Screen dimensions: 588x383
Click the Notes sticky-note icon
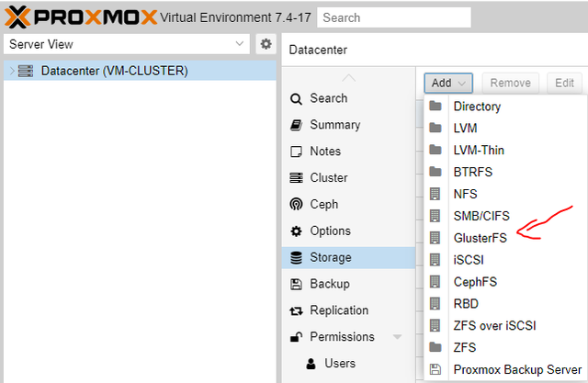tap(296, 152)
